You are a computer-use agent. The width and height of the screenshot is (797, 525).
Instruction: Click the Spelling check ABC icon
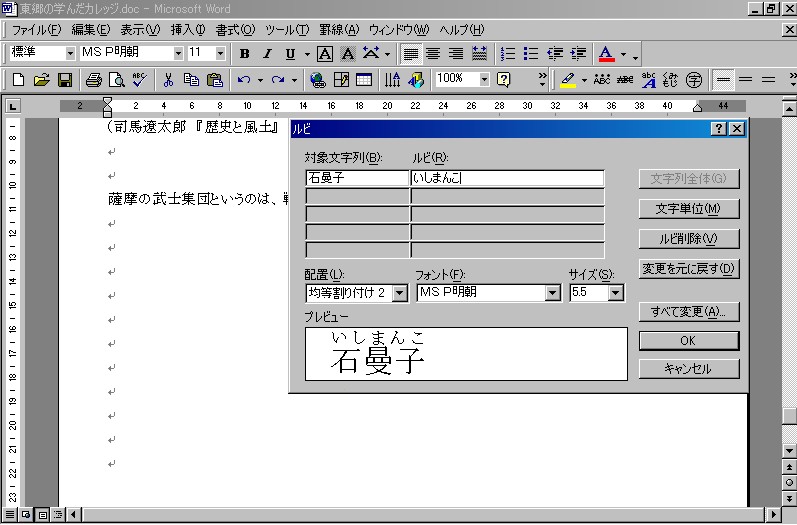coord(139,80)
